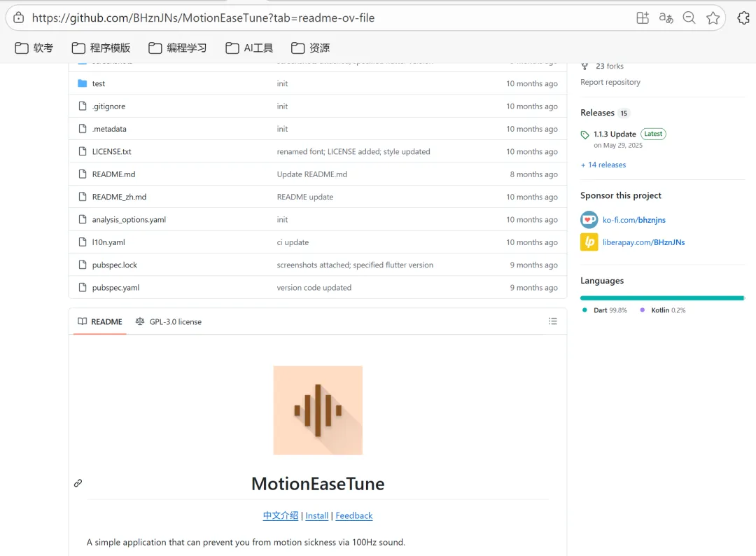Click the Install link in README
This screenshot has height=556, width=756.
[317, 515]
